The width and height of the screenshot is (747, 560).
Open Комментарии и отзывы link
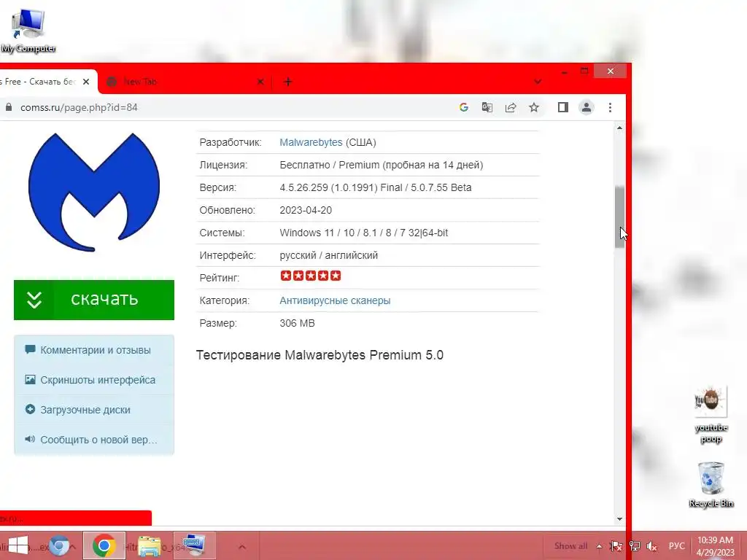[96, 350]
